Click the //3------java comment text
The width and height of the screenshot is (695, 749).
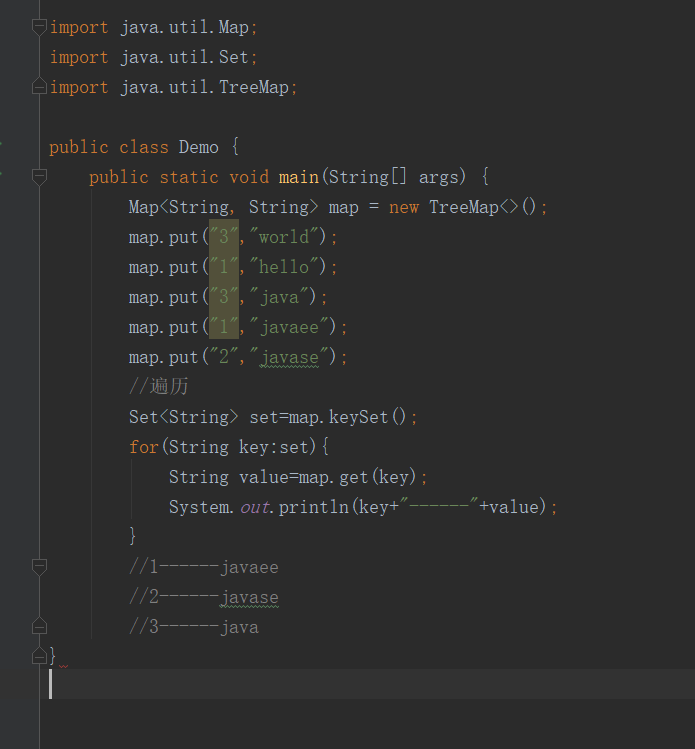click(x=193, y=627)
